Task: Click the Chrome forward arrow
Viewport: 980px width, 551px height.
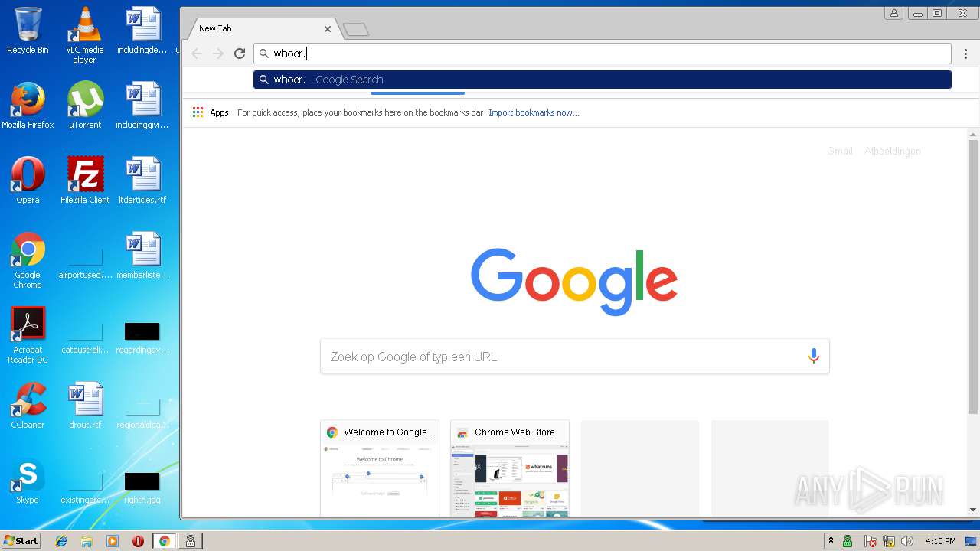Action: [x=218, y=54]
